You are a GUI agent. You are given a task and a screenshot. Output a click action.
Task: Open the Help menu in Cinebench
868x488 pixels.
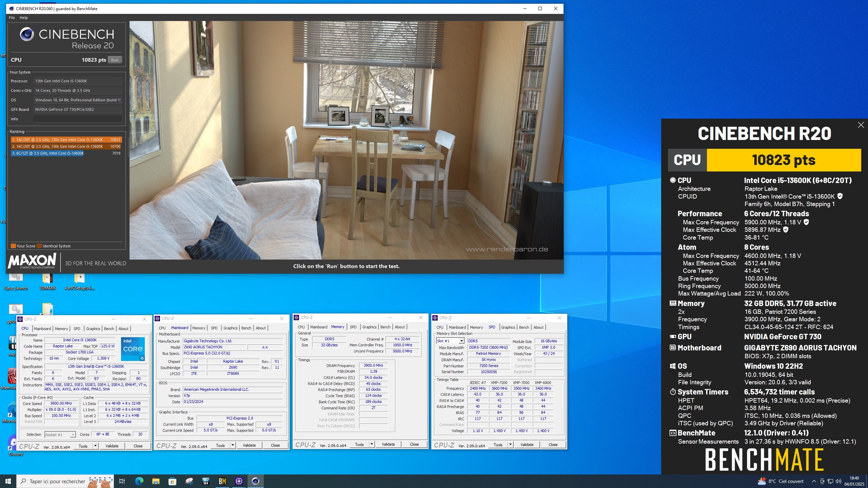23,18
